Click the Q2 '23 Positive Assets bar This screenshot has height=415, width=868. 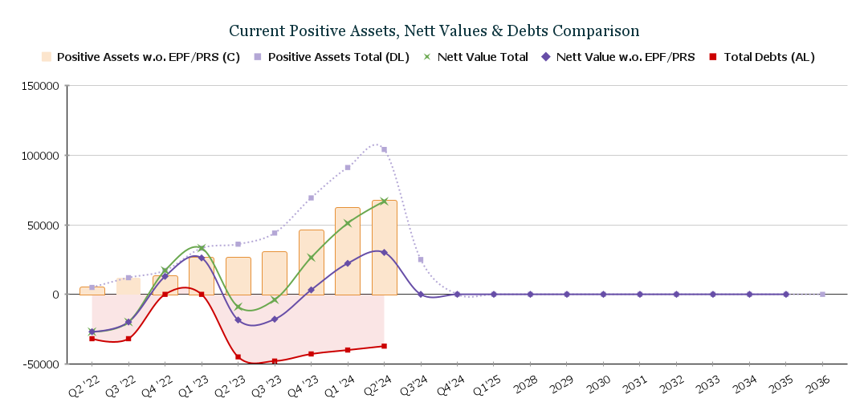tap(238, 276)
